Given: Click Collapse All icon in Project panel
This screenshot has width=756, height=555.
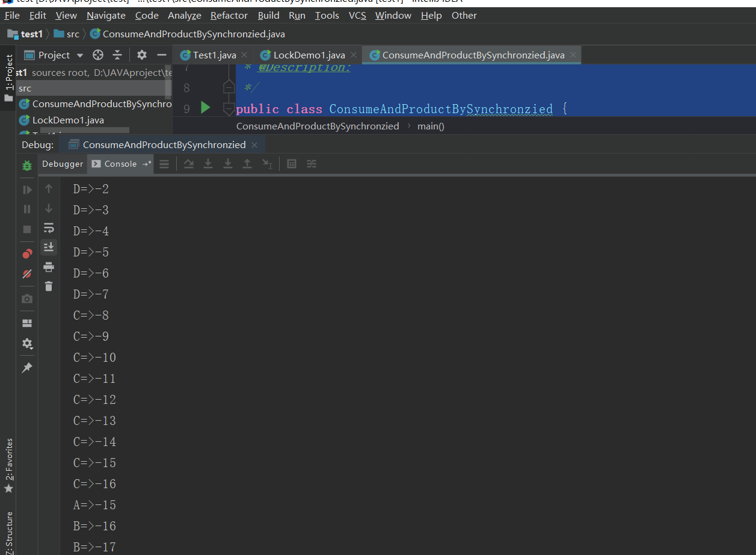Looking at the screenshot, I should pyautogui.click(x=117, y=55).
